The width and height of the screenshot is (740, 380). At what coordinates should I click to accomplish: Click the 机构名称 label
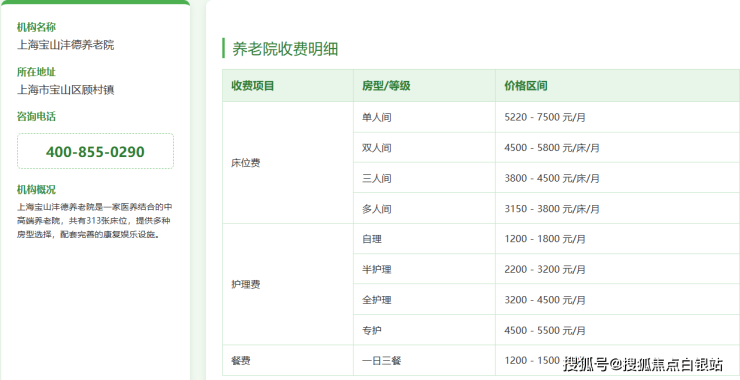pos(36,27)
